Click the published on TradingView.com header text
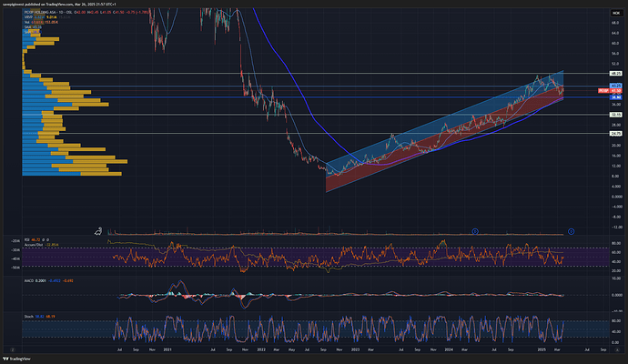This screenshot has width=628, height=364. click(x=59, y=4)
